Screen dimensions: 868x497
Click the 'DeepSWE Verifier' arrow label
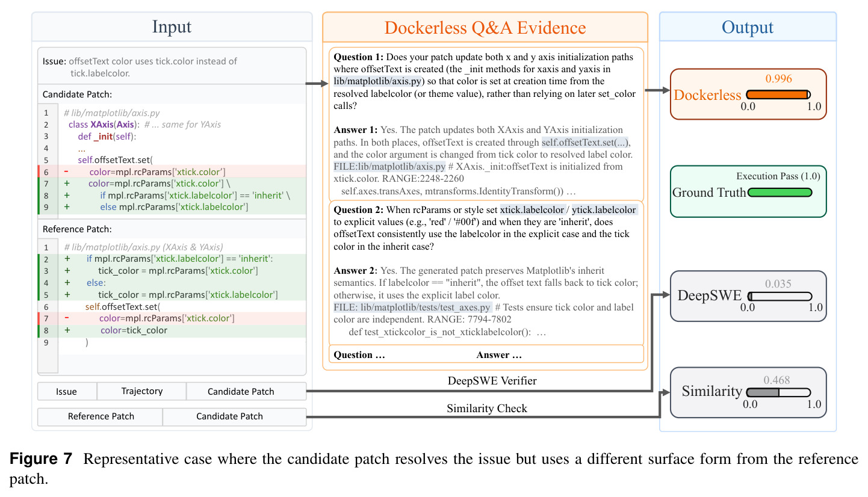point(492,380)
